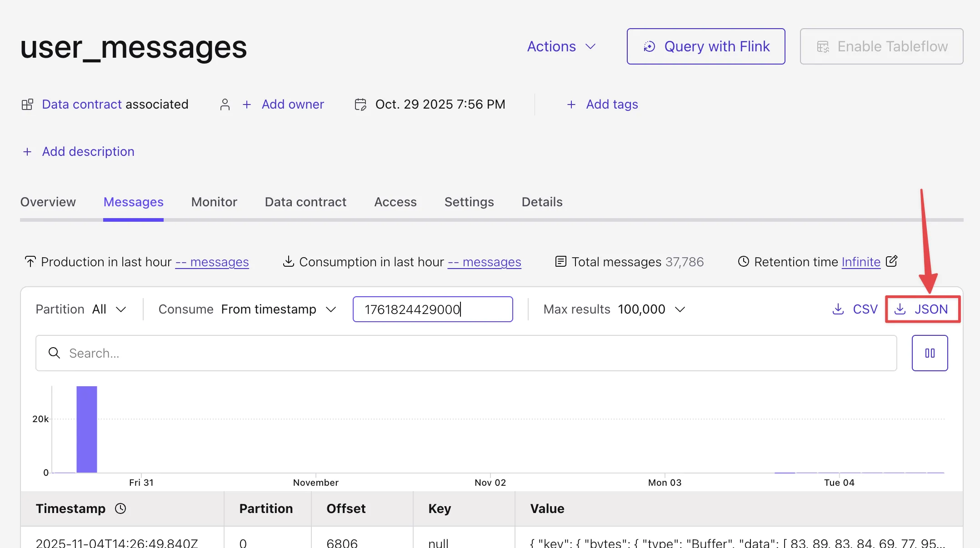This screenshot has height=548, width=980.
Task: Click the Query with Flink button
Action: pos(706,46)
